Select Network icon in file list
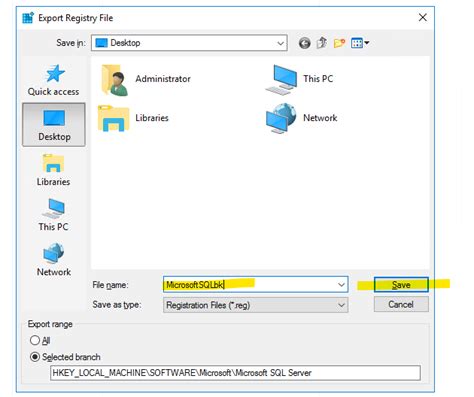 (281, 118)
